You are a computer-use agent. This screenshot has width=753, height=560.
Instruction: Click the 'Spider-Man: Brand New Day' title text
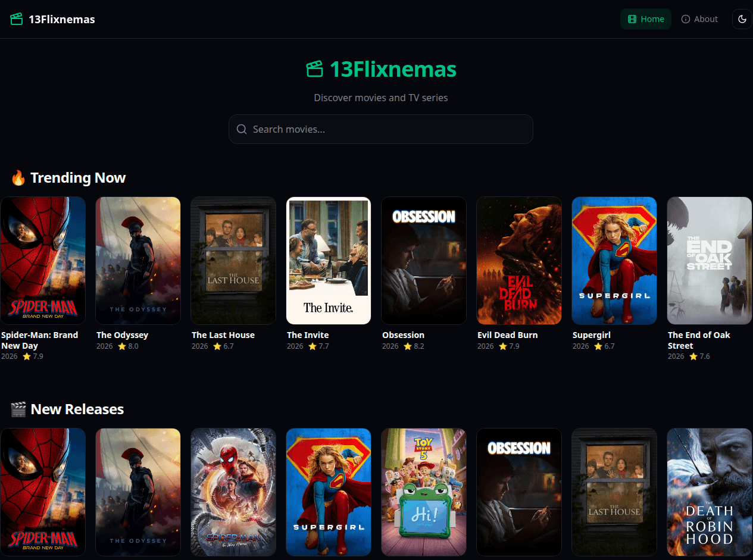[39, 340]
